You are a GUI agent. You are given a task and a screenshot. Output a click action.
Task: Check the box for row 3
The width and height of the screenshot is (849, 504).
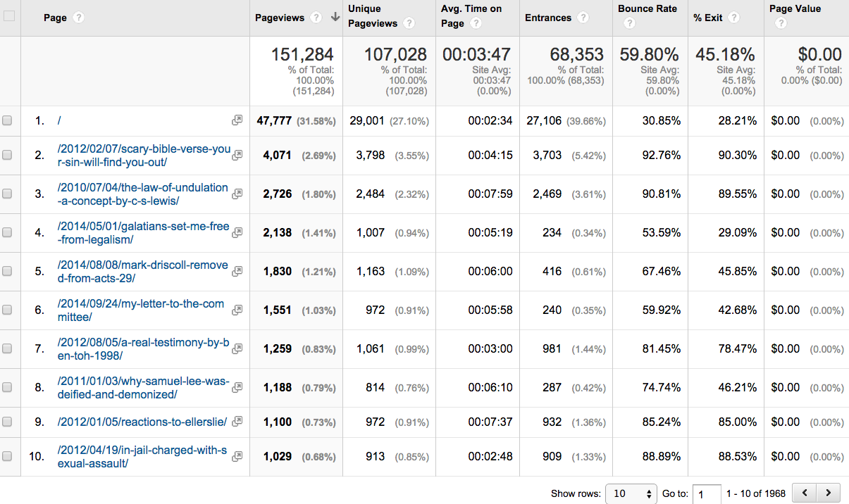pyautogui.click(x=7, y=194)
